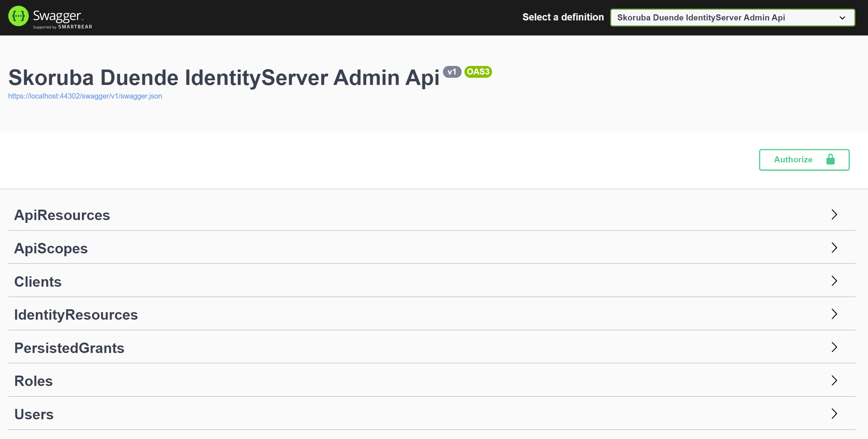Click the v1 version badge
Viewport: 868px width, 439px height.
click(452, 72)
